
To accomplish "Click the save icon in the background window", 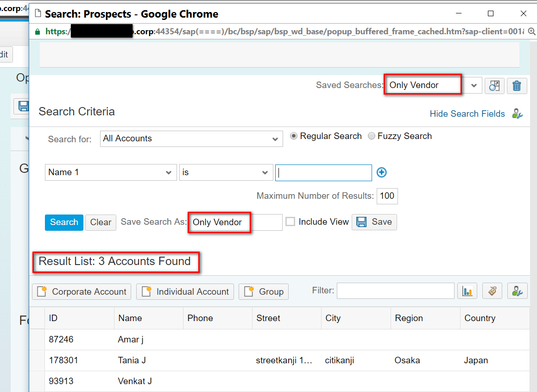I will (x=23, y=106).
